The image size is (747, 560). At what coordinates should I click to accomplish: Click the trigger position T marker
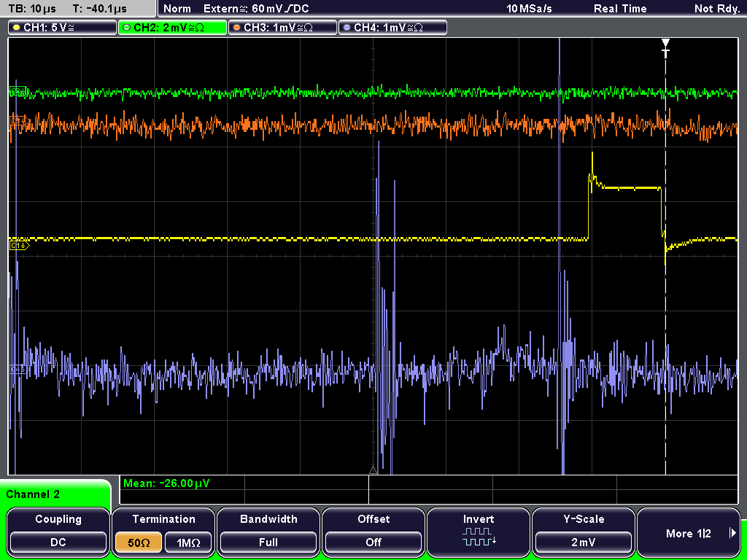[x=665, y=48]
